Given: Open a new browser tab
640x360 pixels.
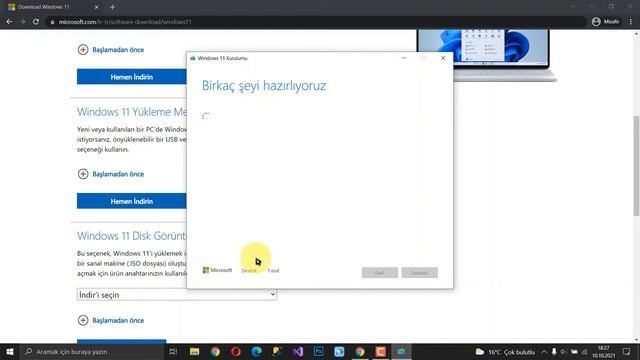Looking at the screenshot, I should 112,7.
